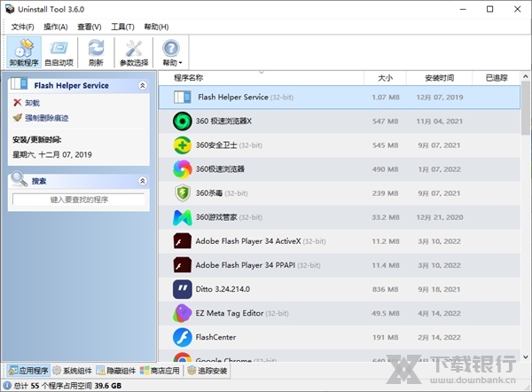Switch to Store Apps (商店应用) tab
This screenshot has width=532, height=392.
(x=160, y=371)
